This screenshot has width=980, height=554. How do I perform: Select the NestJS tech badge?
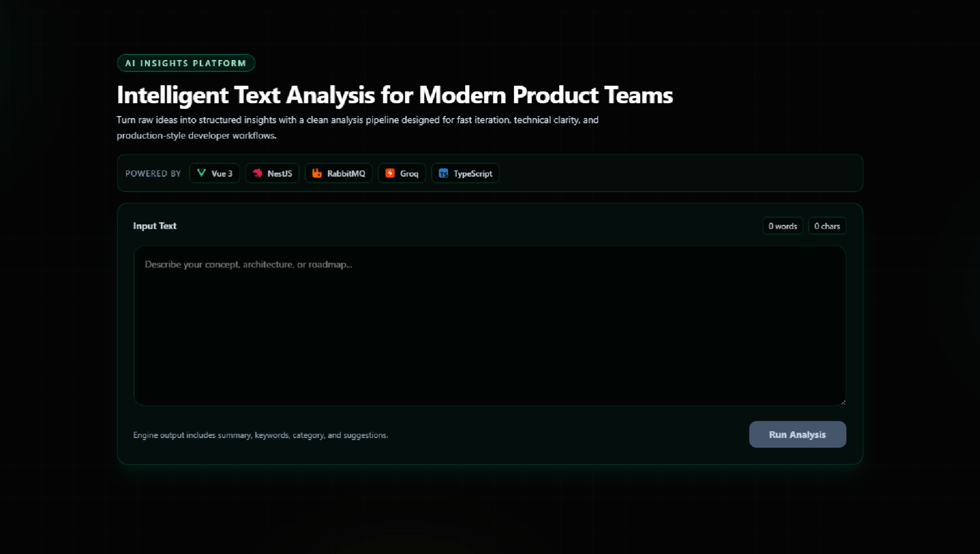[273, 173]
